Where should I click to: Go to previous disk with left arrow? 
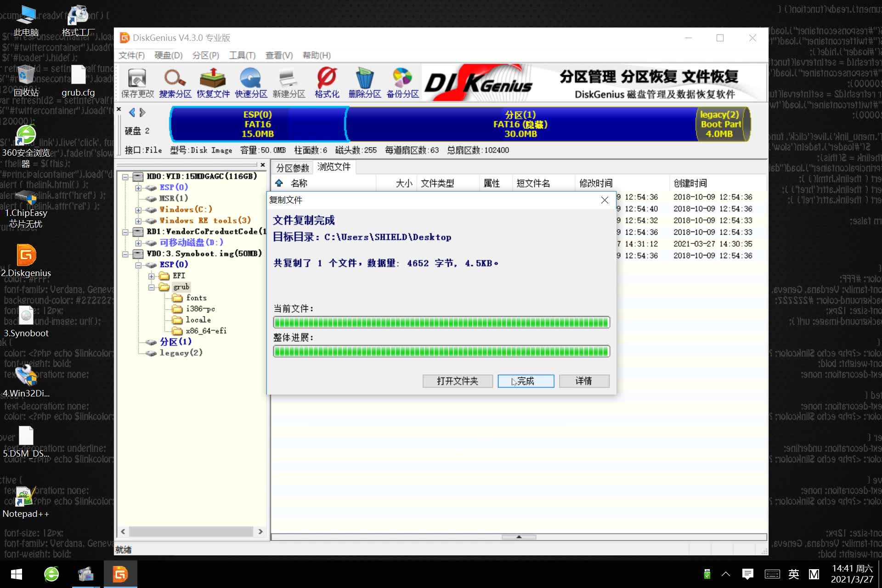(x=132, y=112)
